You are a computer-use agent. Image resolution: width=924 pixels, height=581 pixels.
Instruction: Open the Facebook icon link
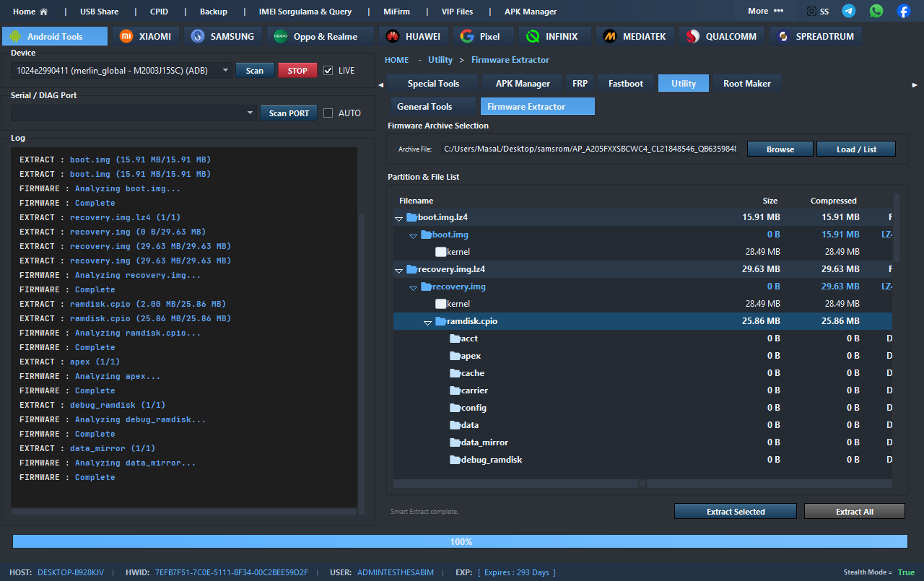pos(904,11)
